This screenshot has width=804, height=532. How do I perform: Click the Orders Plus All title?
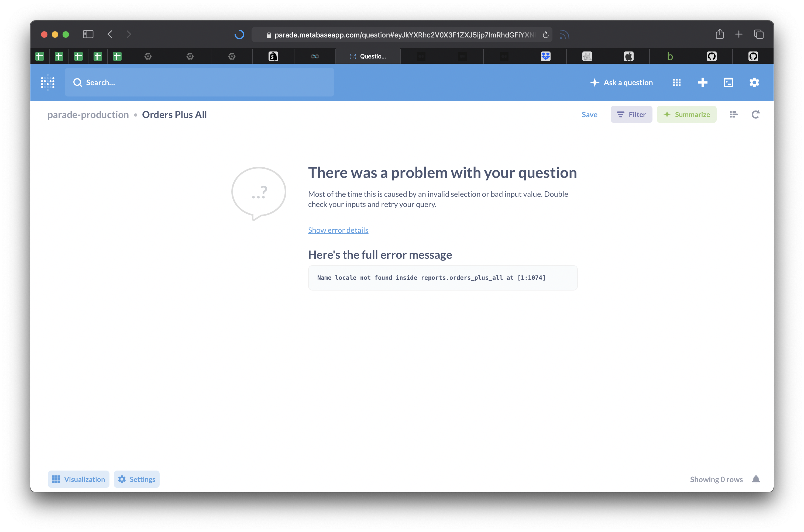174,115
